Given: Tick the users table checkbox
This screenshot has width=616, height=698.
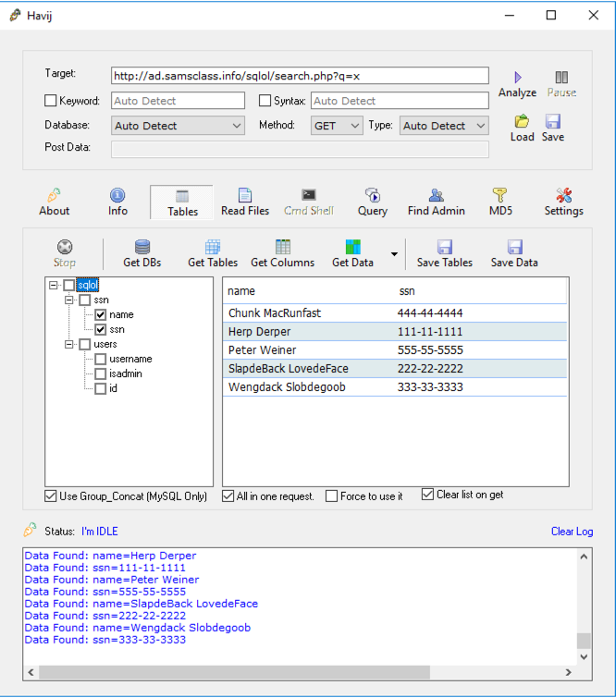Looking at the screenshot, I should [x=84, y=344].
